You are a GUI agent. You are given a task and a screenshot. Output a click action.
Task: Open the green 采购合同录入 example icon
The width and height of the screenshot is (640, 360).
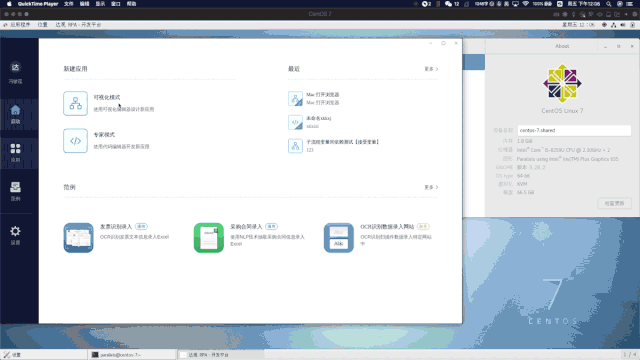click(x=209, y=238)
